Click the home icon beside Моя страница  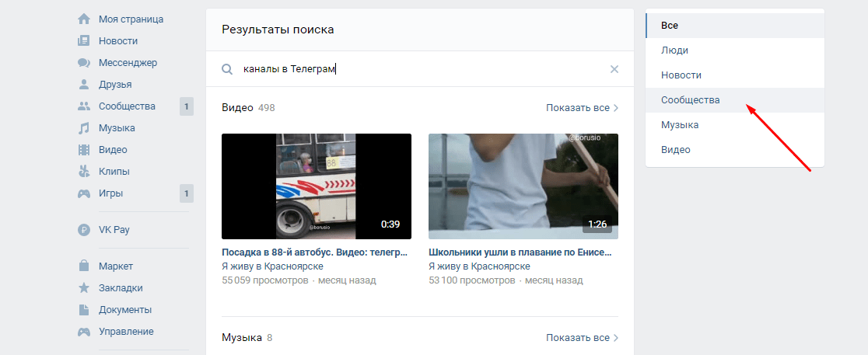pyautogui.click(x=84, y=19)
